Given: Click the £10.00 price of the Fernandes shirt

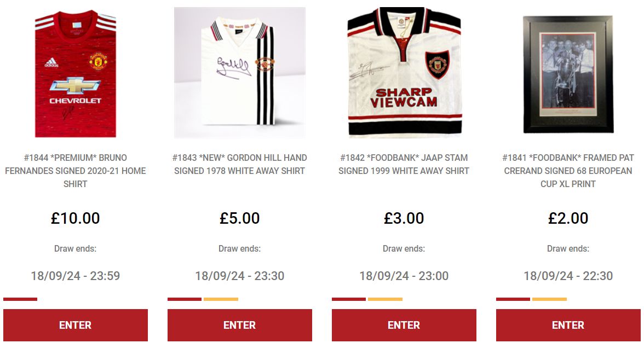Looking at the screenshot, I should pos(76,218).
